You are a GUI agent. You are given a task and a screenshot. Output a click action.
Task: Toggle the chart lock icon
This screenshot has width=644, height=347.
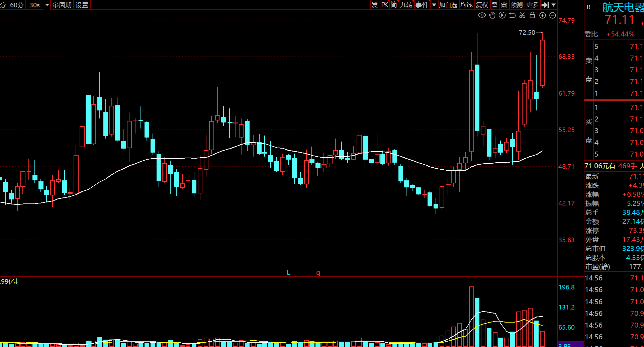(532, 15)
